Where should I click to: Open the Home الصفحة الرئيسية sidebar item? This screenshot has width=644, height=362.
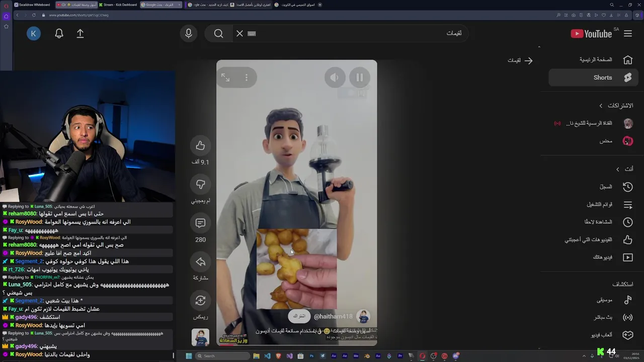pyautogui.click(x=594, y=60)
